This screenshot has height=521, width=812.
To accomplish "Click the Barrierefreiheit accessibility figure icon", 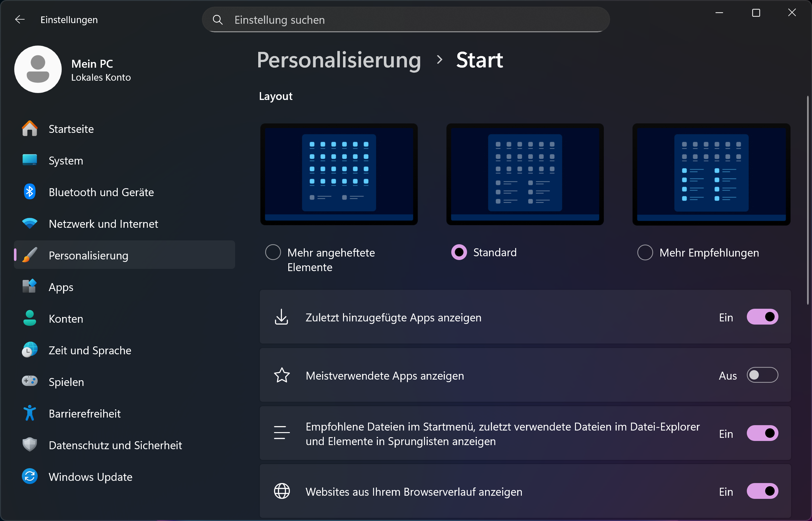I will (x=30, y=413).
